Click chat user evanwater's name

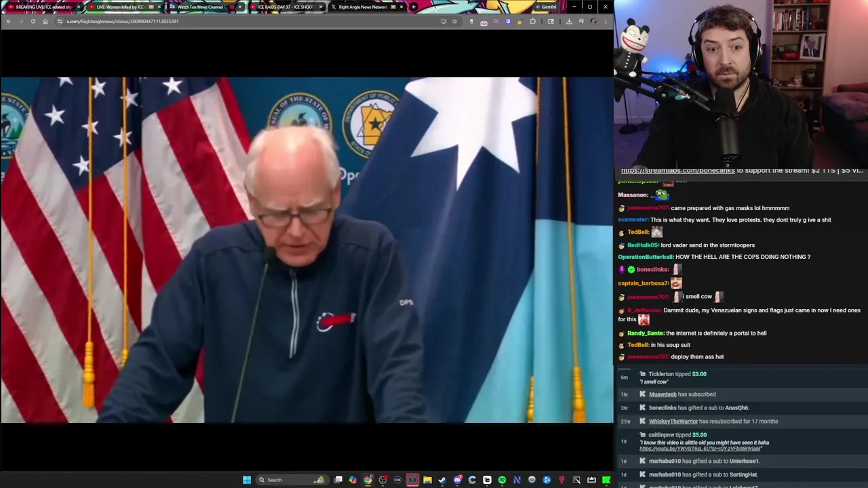pyautogui.click(x=633, y=220)
